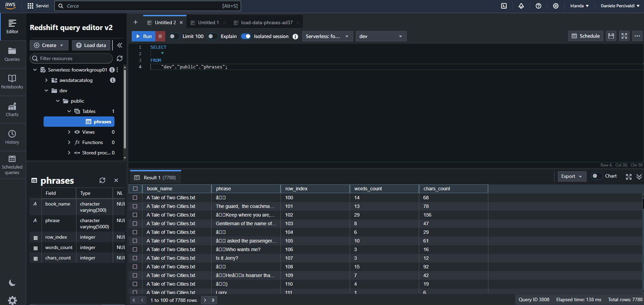This screenshot has width=644, height=305.
Task: Open the Create dropdown button
Action: 49,45
